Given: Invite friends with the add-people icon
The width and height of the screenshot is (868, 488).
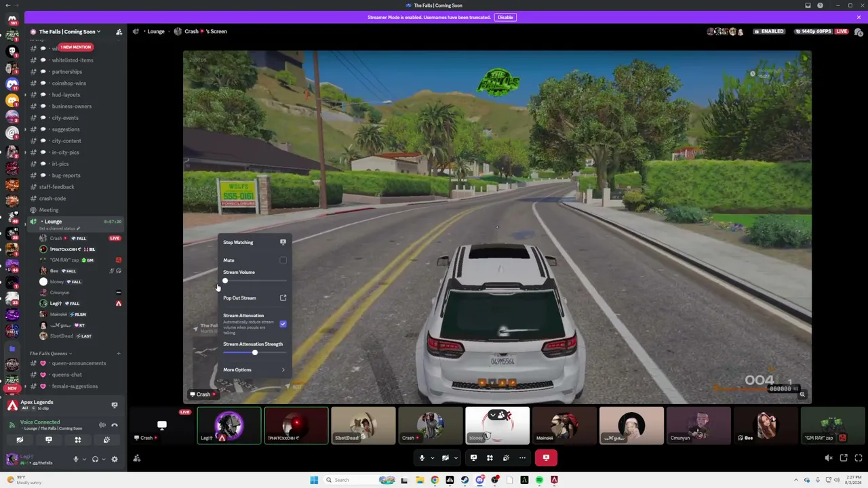Looking at the screenshot, I should click(x=137, y=458).
